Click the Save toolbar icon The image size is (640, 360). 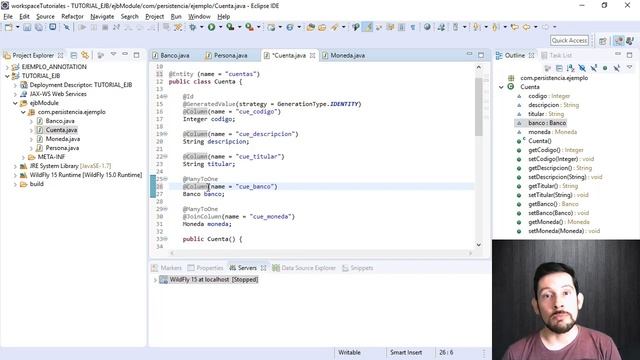pos(27,27)
